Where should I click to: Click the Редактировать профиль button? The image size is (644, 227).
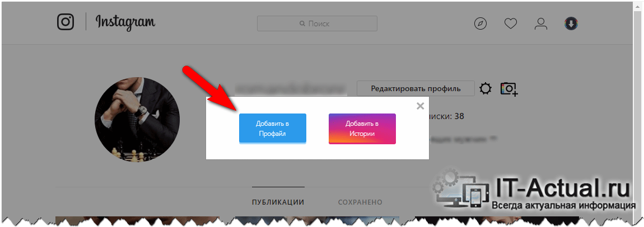coord(416,88)
